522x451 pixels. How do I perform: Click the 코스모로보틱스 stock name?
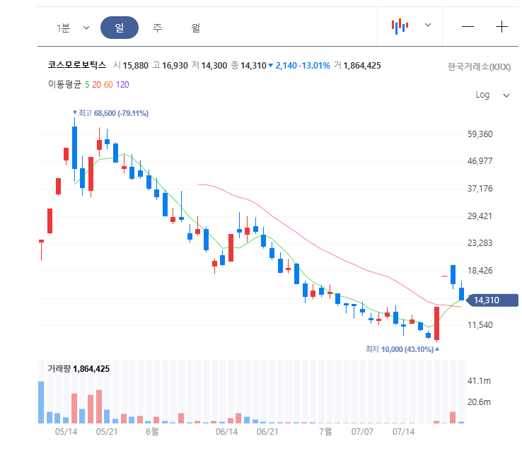click(77, 65)
